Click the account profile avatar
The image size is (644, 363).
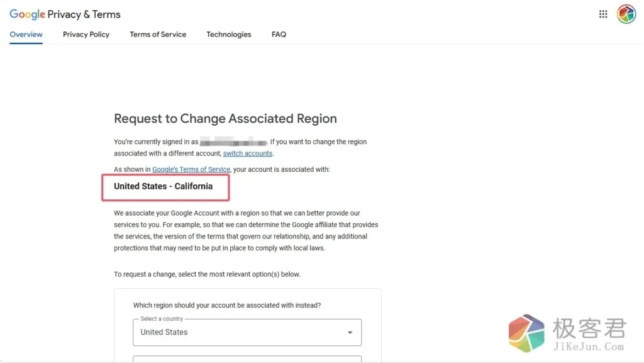pyautogui.click(x=626, y=14)
